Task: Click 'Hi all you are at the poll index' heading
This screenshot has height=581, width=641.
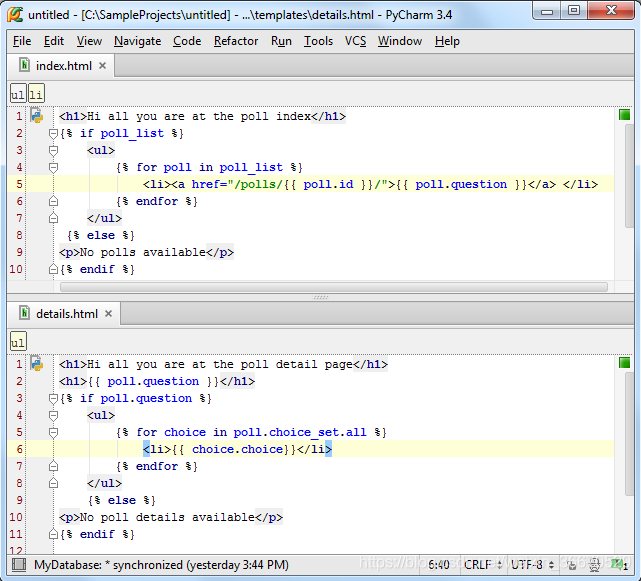Action: point(199,116)
